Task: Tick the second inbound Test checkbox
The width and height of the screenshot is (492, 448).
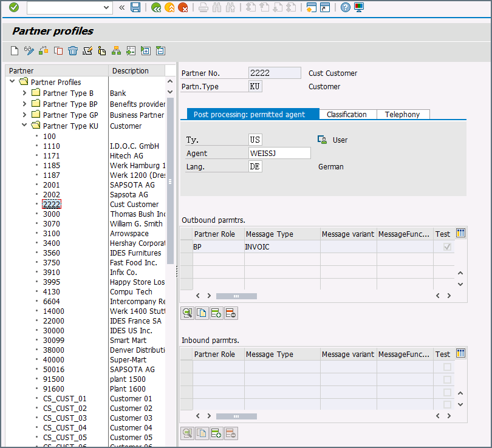Action: (x=448, y=380)
